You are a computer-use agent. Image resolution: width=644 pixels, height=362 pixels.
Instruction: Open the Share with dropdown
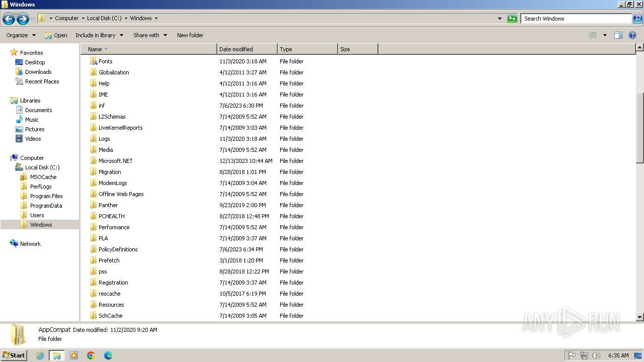[150, 35]
